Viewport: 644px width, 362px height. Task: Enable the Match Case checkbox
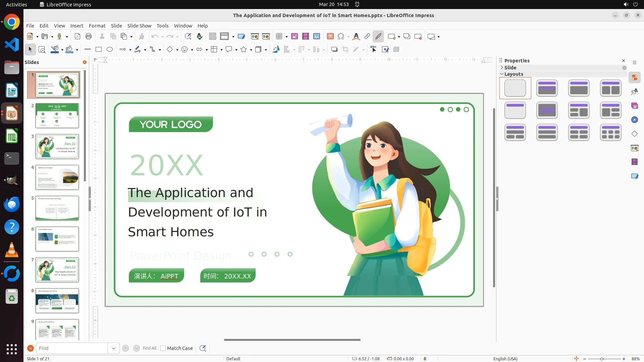[x=163, y=348]
